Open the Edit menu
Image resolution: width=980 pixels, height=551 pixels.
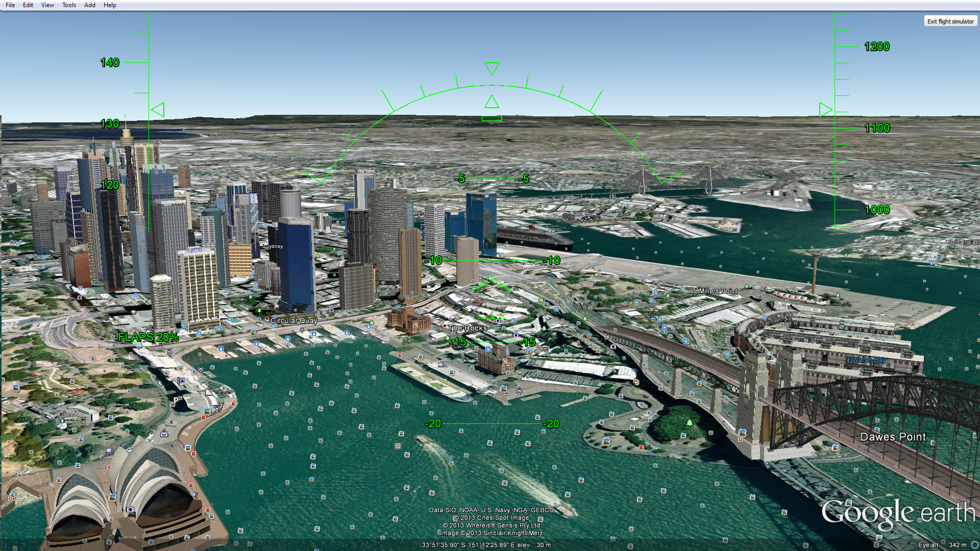tap(28, 5)
